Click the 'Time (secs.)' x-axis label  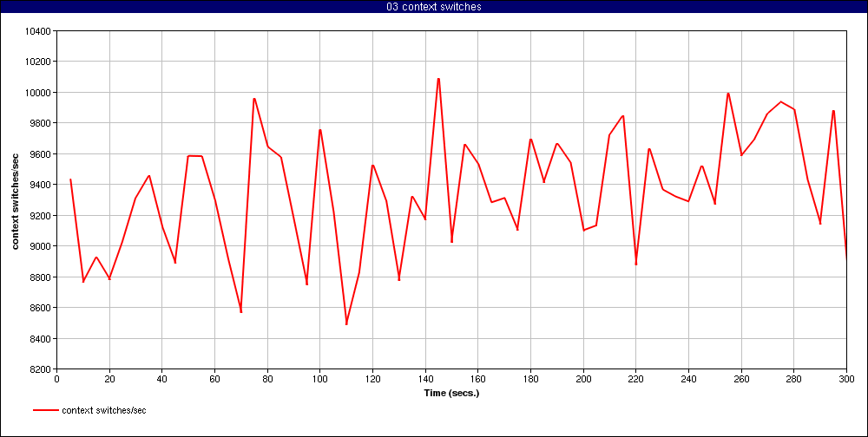451,394
